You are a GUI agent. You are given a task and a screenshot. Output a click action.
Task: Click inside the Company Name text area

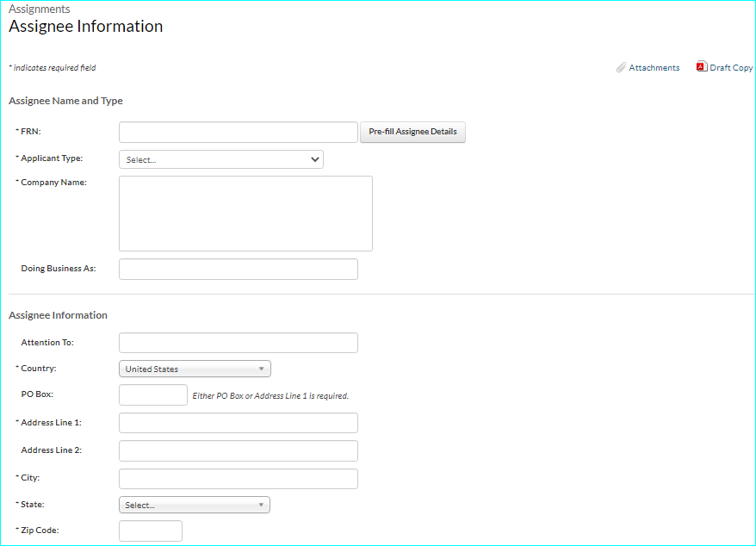(x=245, y=214)
